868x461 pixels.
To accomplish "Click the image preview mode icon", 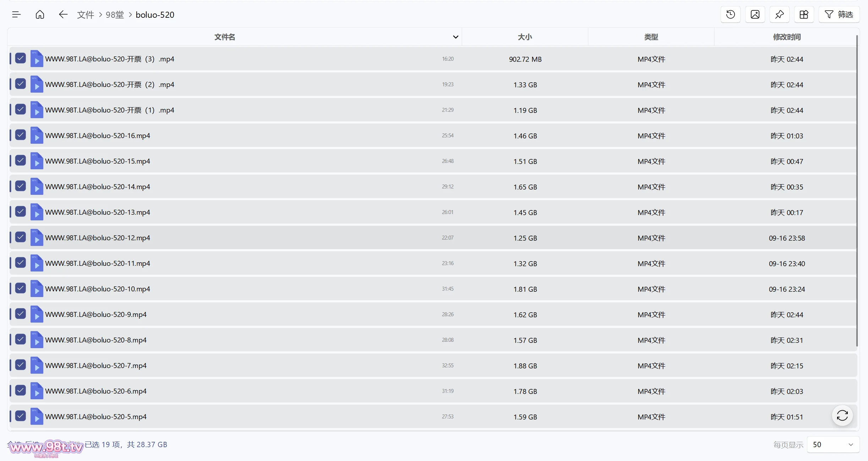I will coord(755,15).
